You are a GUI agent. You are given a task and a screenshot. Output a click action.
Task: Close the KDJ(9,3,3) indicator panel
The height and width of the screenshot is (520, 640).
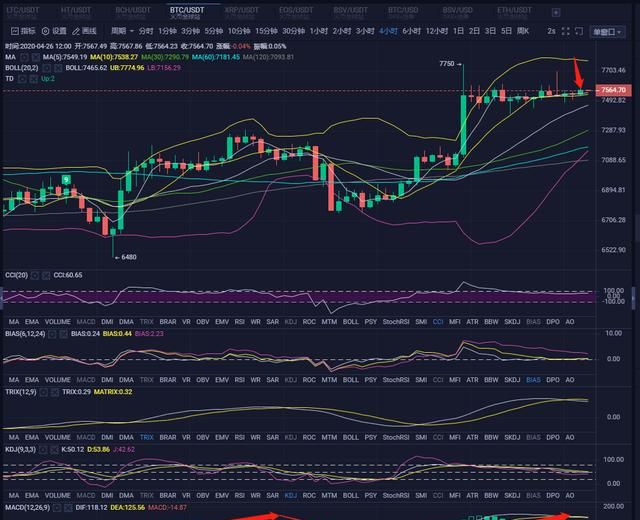coord(54,449)
